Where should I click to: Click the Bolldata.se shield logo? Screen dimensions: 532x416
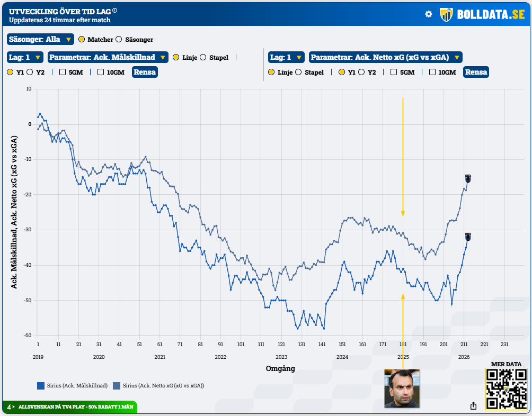(447, 14)
